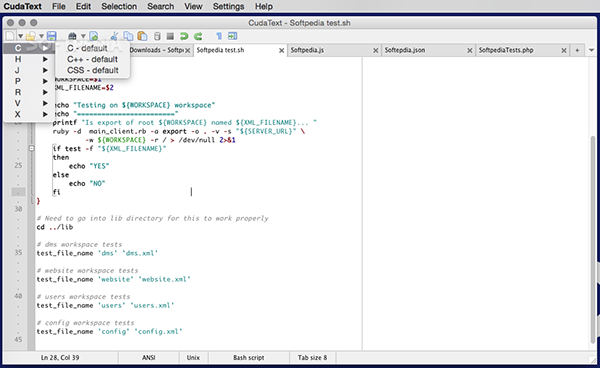The image size is (600, 368).
Task: Click the Delete cylinder icon
Action: coord(157,36)
